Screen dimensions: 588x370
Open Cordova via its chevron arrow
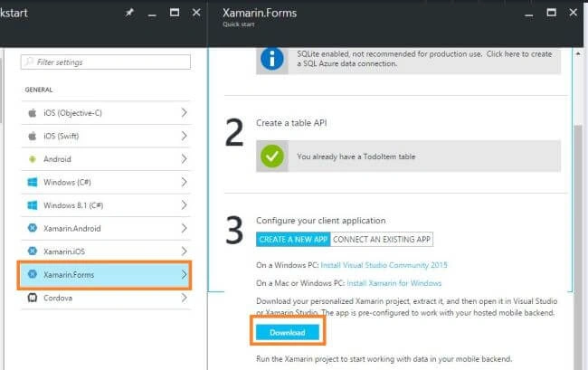click(x=185, y=298)
